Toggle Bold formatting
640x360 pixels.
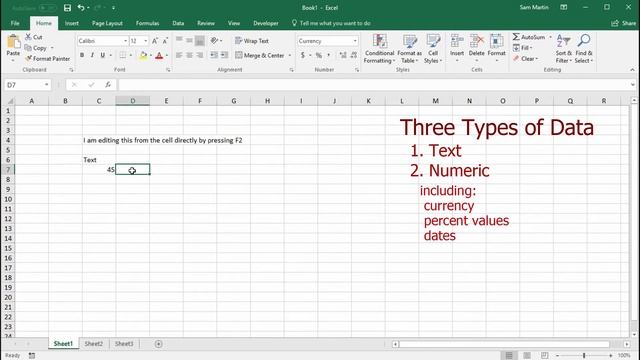(x=82, y=55)
